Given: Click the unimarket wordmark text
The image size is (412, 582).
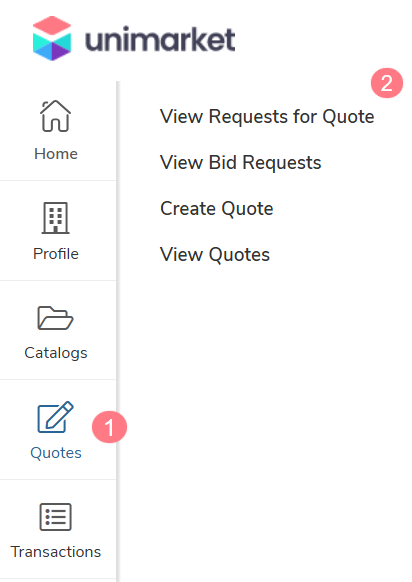Looking at the screenshot, I should pos(160,39).
